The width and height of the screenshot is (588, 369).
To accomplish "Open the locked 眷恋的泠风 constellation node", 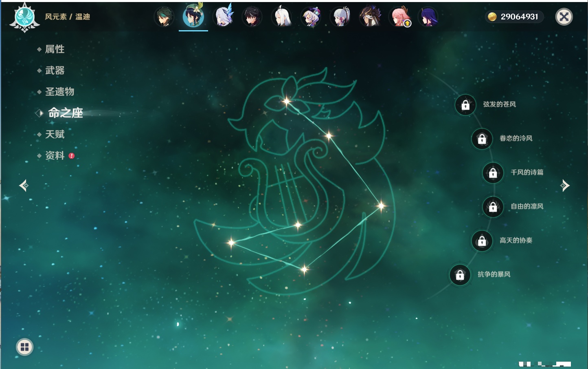I will click(482, 139).
